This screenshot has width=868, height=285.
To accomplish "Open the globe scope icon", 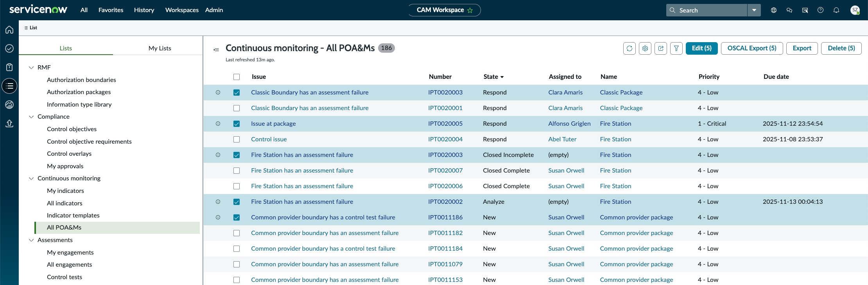I will pos(774,10).
